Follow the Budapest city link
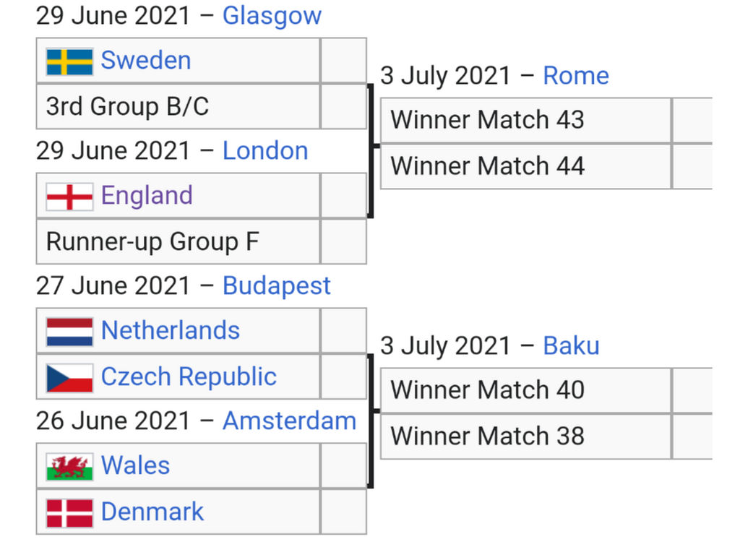 tap(276, 286)
